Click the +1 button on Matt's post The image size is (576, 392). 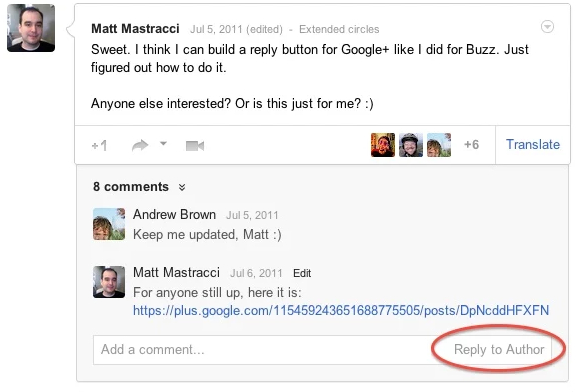pyautogui.click(x=99, y=145)
